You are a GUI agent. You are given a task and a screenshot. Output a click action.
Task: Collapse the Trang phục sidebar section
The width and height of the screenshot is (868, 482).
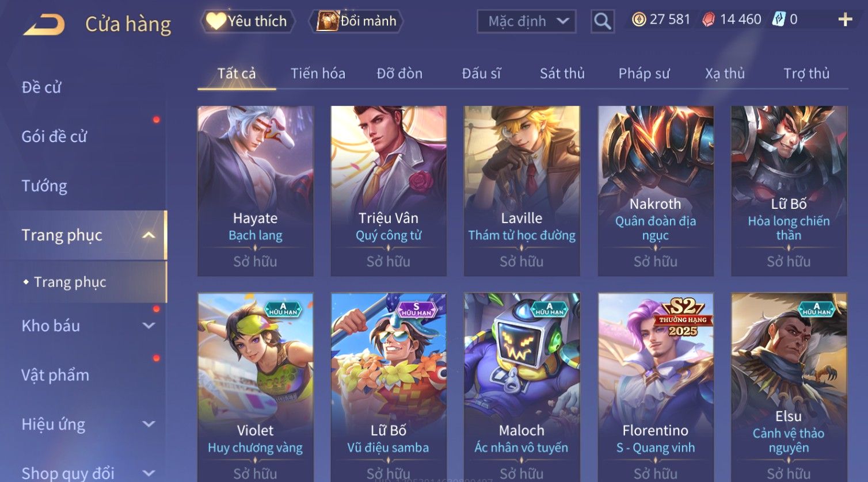pos(149,235)
